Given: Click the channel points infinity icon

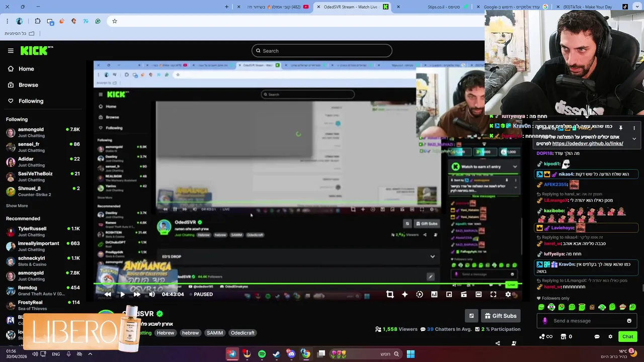Looking at the screenshot, I should [x=546, y=337].
